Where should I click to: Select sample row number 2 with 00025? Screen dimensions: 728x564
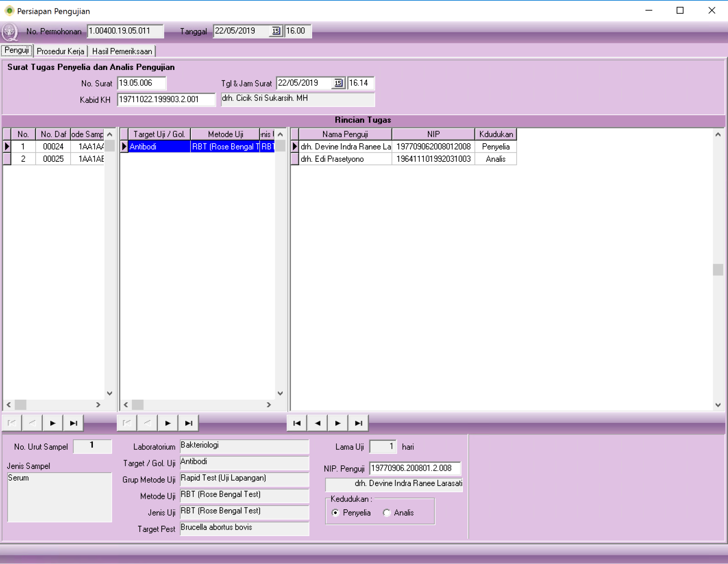click(x=53, y=159)
